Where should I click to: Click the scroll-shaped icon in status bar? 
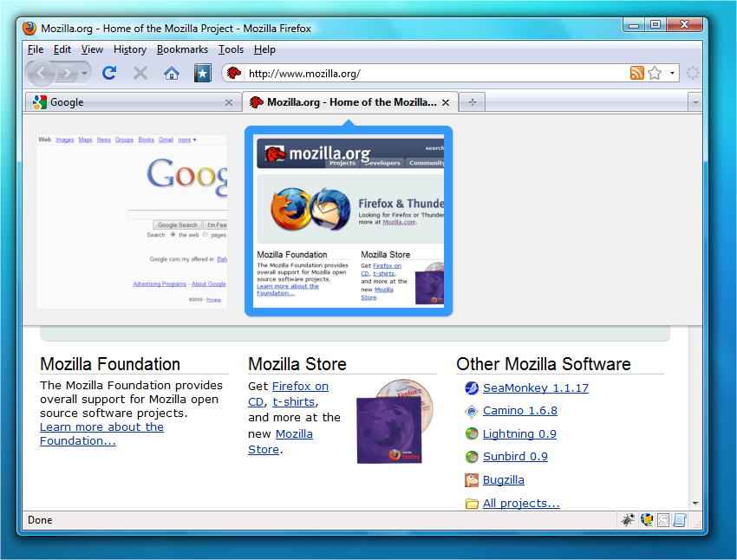pyautogui.click(x=680, y=520)
